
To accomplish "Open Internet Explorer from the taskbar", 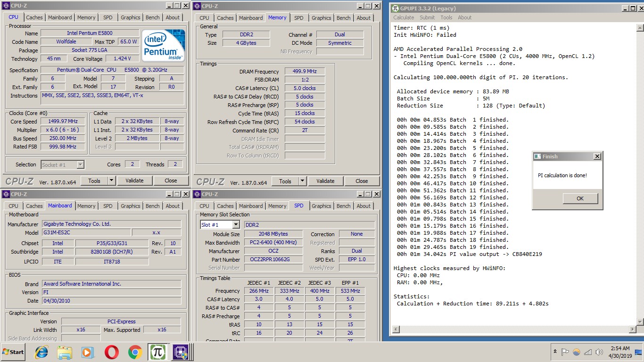I will 42,352.
